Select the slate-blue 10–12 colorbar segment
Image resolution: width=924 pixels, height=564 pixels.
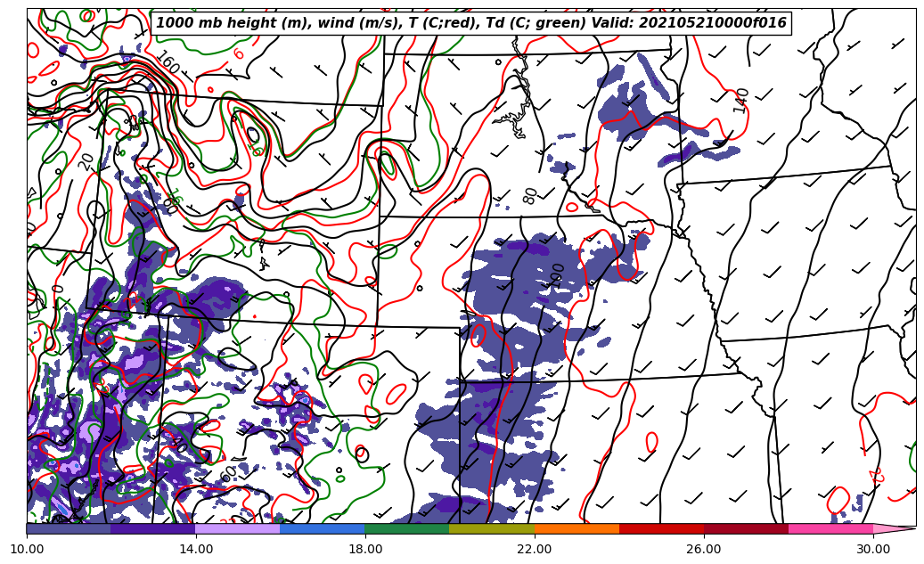tap(69, 528)
